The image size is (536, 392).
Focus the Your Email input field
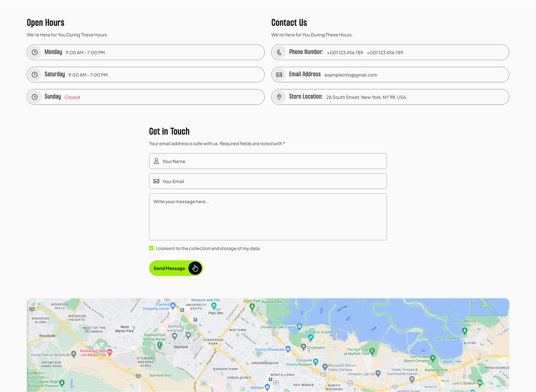click(271, 181)
